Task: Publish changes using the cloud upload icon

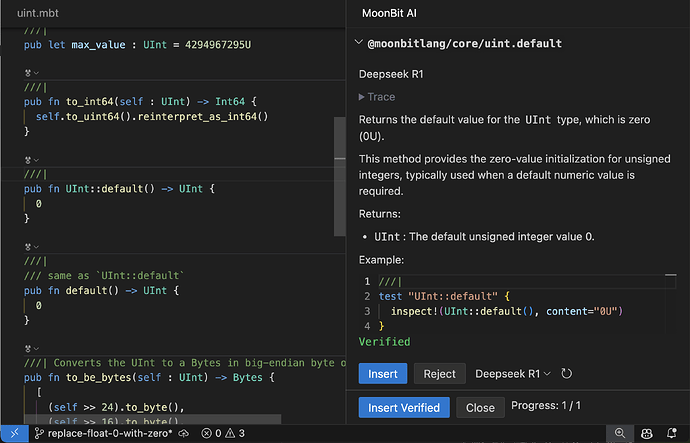Action: point(184,433)
